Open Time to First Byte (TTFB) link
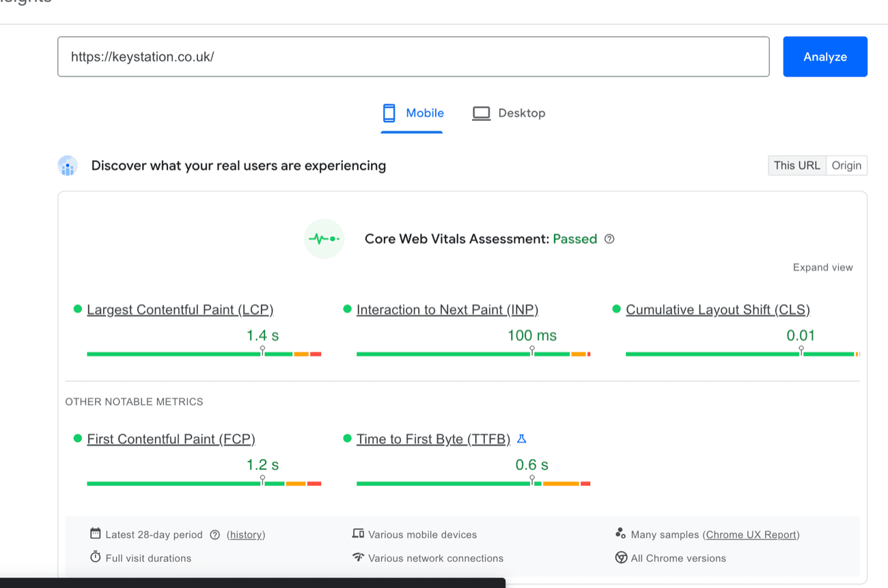 (x=433, y=439)
